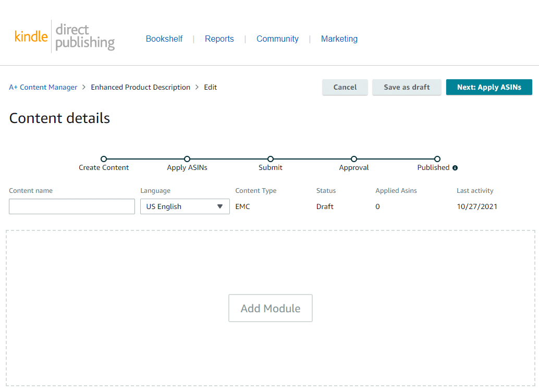The image size is (539, 392).
Task: Click the Applied Asins count 0
Action: tap(377, 206)
